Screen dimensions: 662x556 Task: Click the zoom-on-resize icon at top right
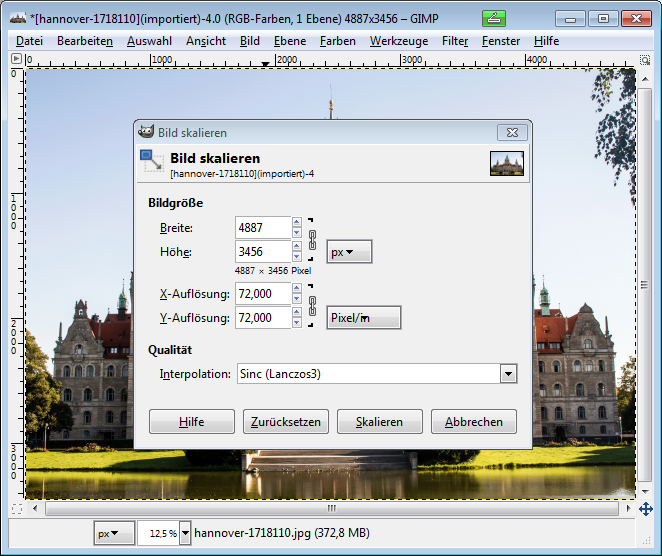click(646, 60)
